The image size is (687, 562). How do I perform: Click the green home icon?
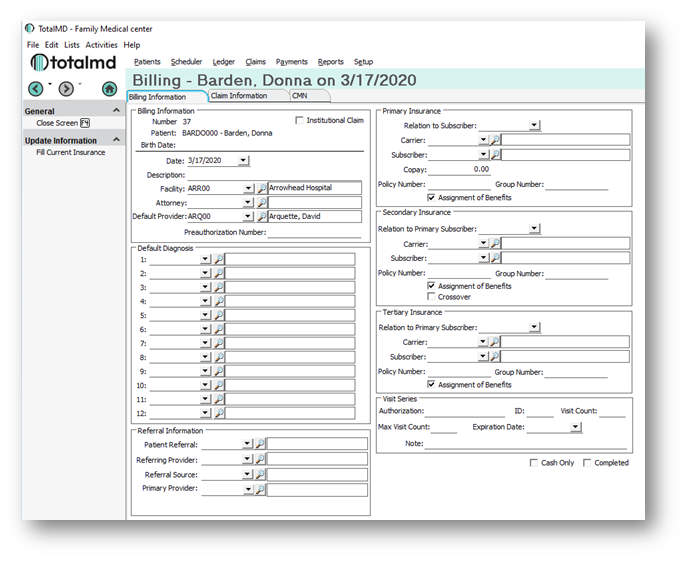coord(109,89)
